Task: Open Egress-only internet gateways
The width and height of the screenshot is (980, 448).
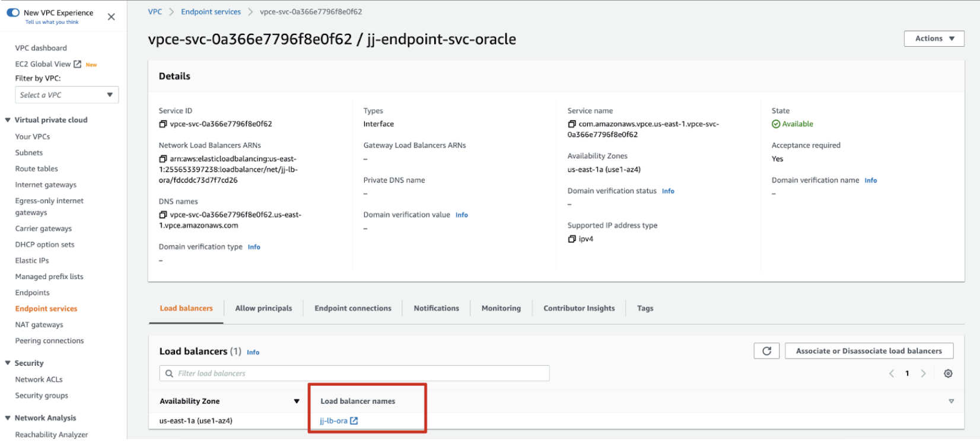Action: tap(49, 207)
